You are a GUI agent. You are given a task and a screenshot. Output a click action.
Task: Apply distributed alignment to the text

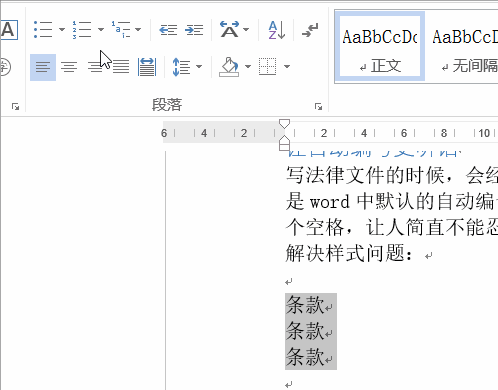147,67
